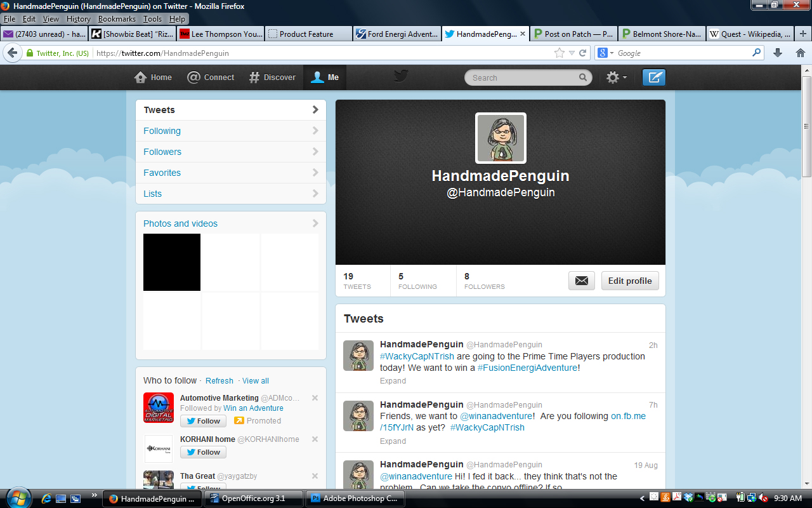Click the Edit profile button

coord(630,281)
